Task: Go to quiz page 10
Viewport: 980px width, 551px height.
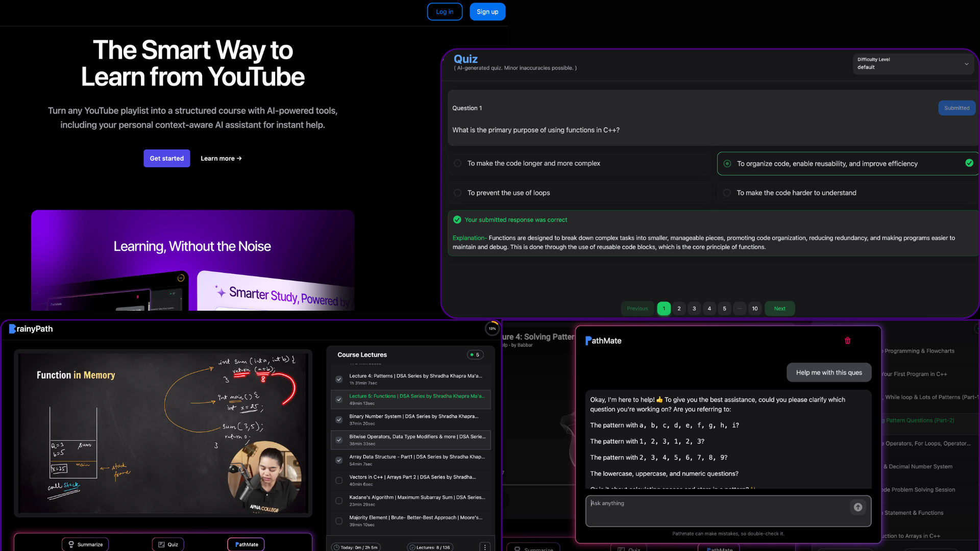Action: point(755,309)
